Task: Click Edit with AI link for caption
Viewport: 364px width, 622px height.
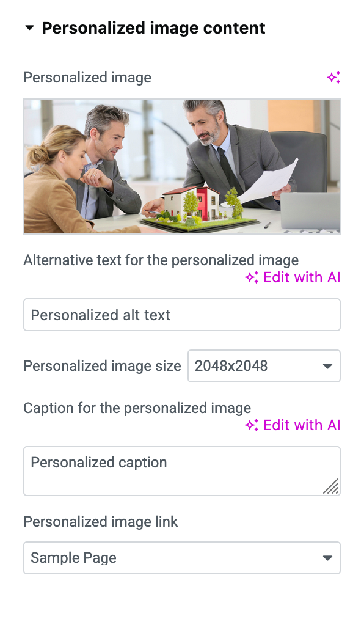Action: [293, 425]
